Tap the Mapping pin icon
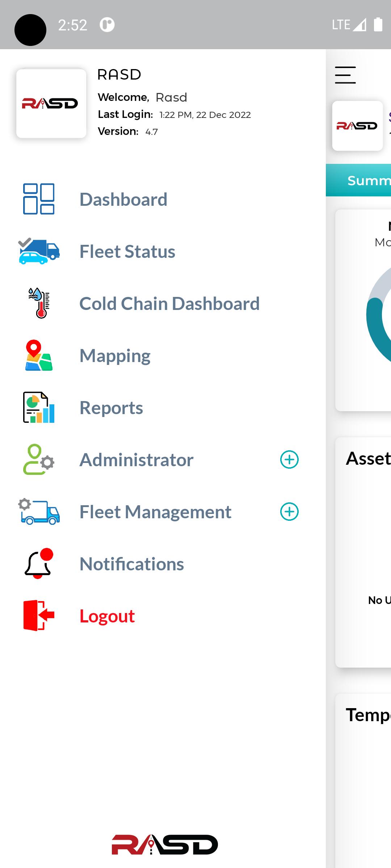 [39, 355]
